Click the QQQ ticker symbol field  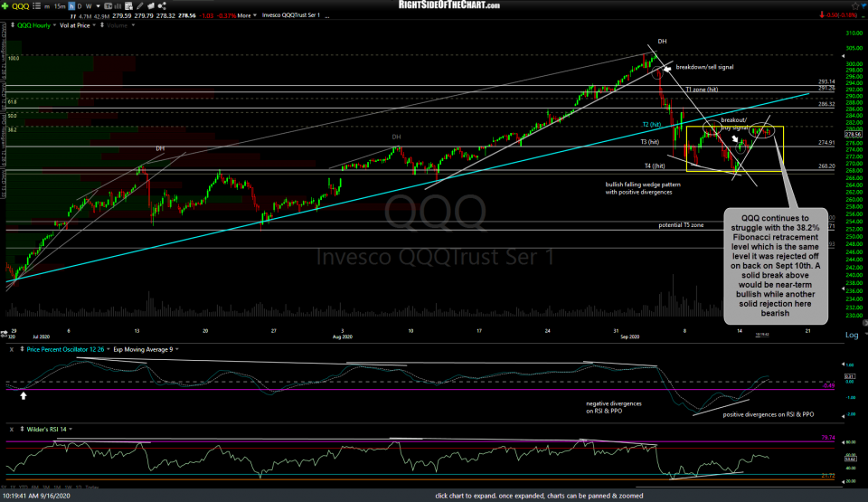(x=21, y=6)
